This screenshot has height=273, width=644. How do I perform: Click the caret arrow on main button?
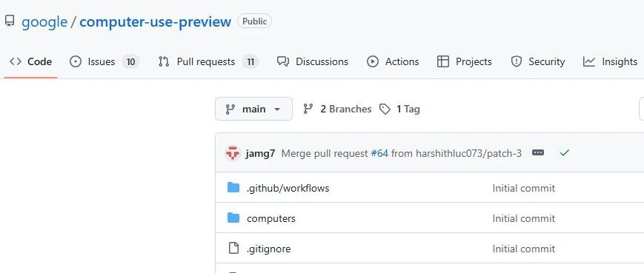click(277, 109)
